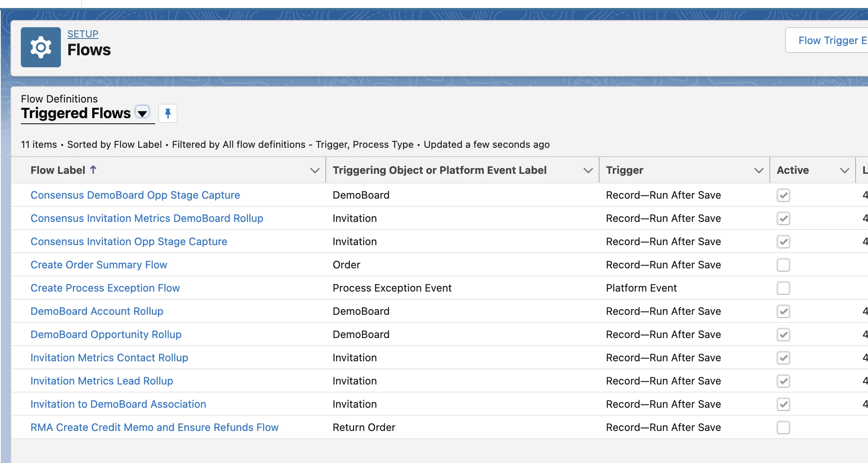Toggle Active checkbox for DemoBoard Account Rollup
The image size is (868, 463).
point(783,311)
